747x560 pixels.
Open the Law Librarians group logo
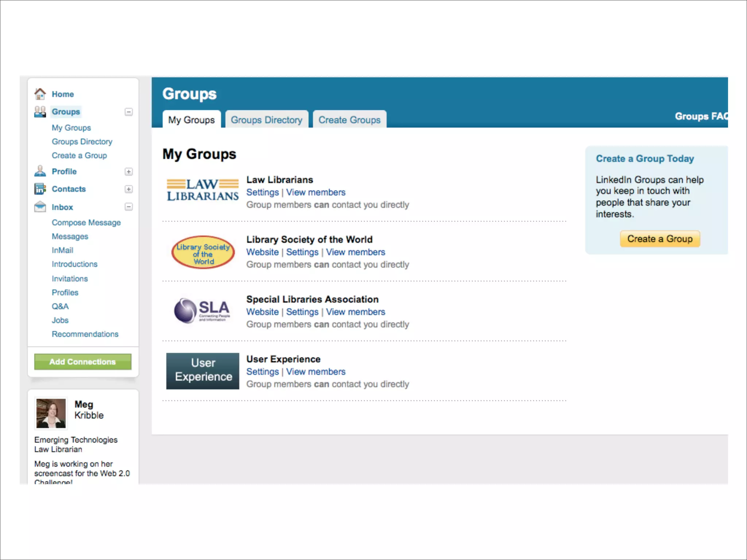203,190
